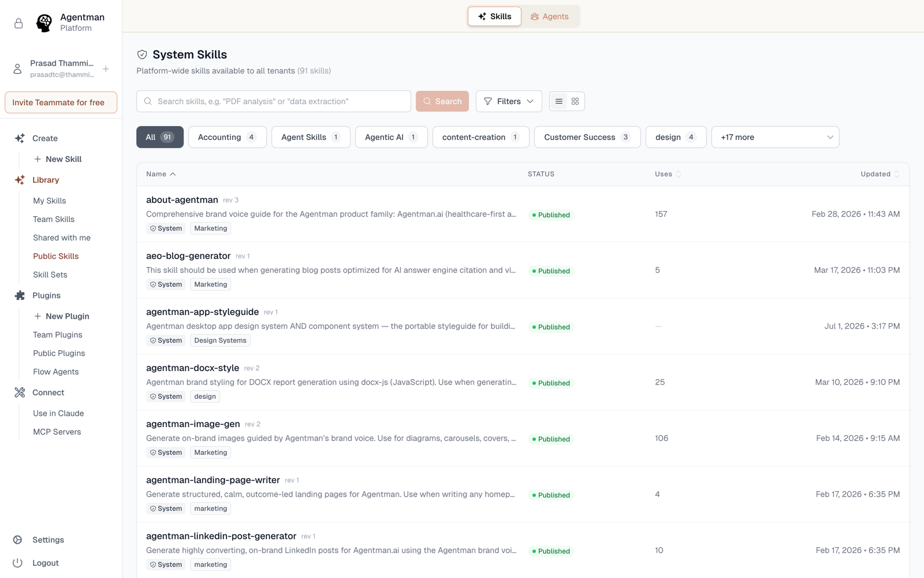The width and height of the screenshot is (924, 578).
Task: Filter by Accounting category
Action: [x=228, y=137]
